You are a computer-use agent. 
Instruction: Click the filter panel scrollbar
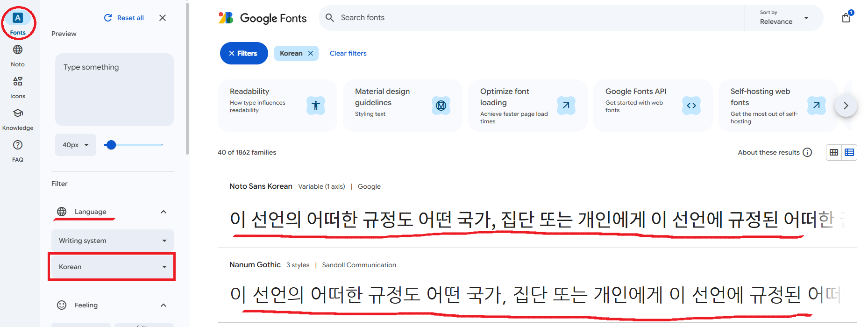click(x=187, y=78)
